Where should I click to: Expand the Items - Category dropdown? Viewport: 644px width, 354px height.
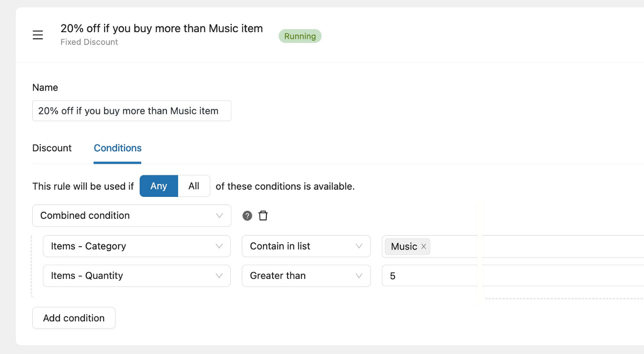(136, 246)
